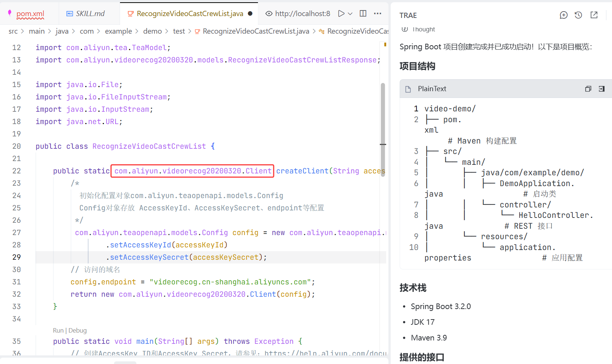Click Debug code lens above main
This screenshot has height=364, width=612.
pos(78,330)
